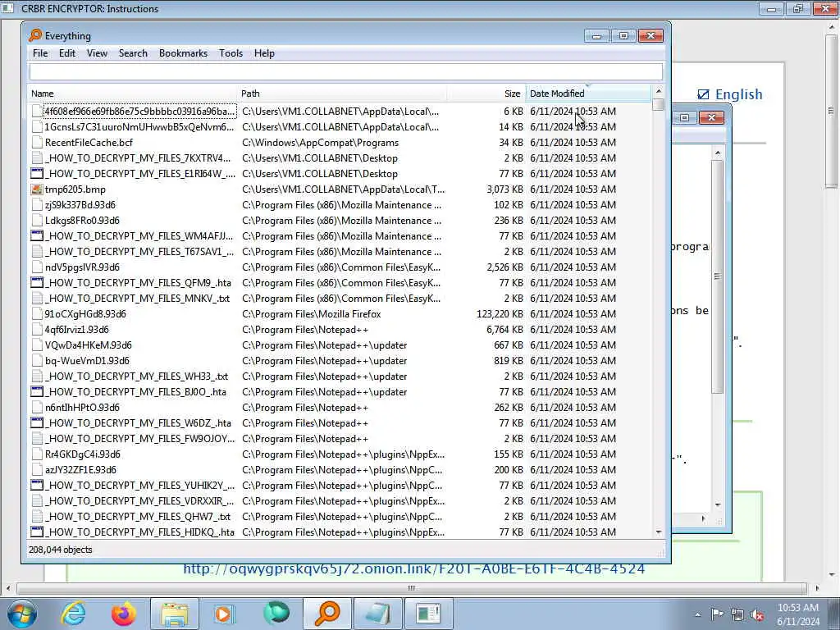
Task: Click the hta icon of _HOW_TO_DECRYPT_MY_FILES_E1RI64W
Action: [36, 174]
